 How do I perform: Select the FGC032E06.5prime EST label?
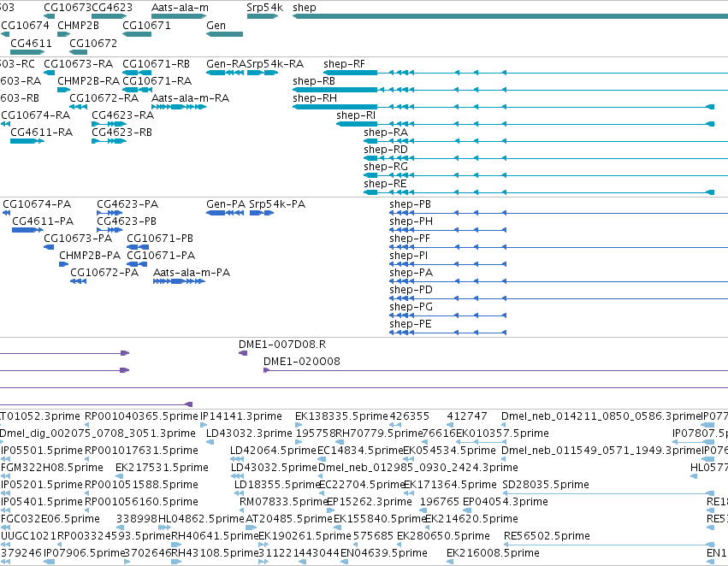pos(50,519)
